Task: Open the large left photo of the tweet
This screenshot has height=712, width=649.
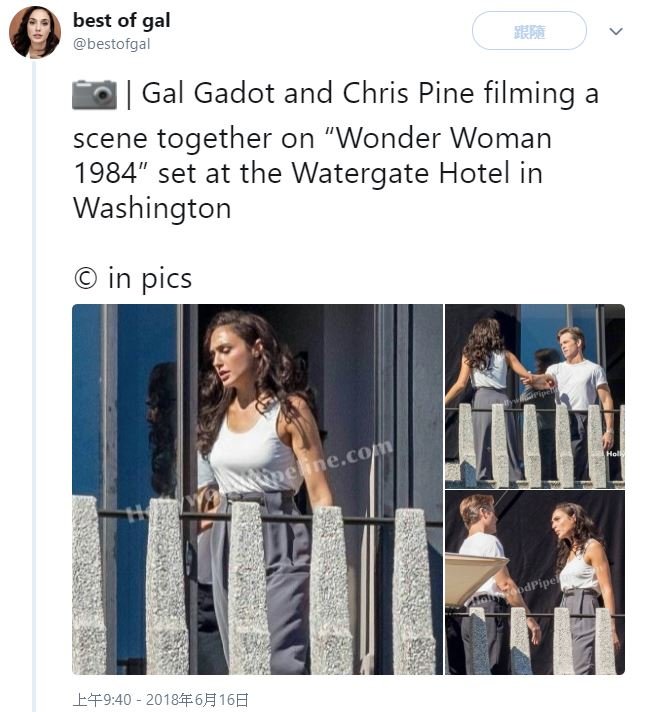Action: (257, 489)
